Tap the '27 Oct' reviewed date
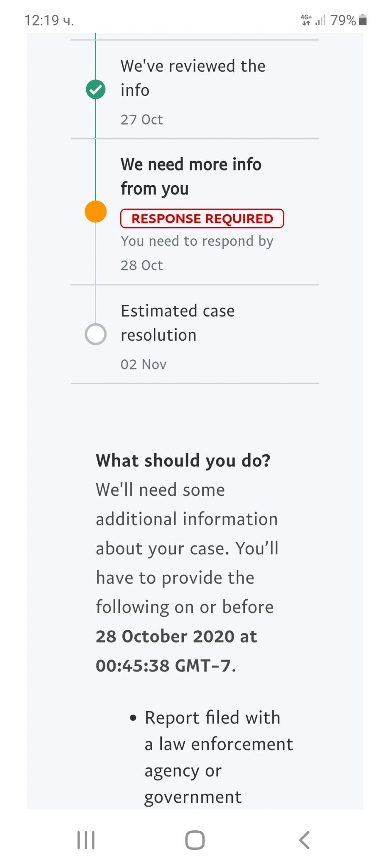390x868 pixels. click(142, 120)
